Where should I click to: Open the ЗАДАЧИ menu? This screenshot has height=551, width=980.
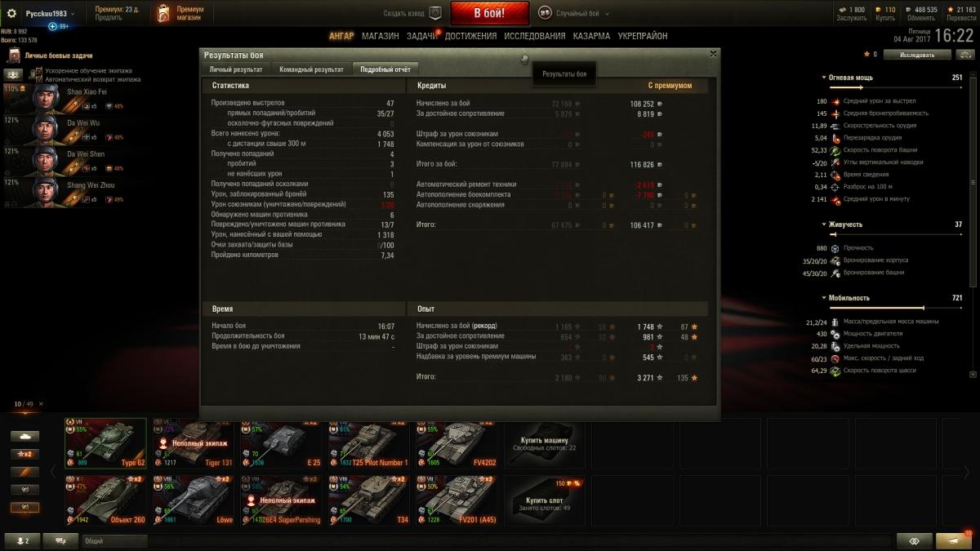coord(421,36)
